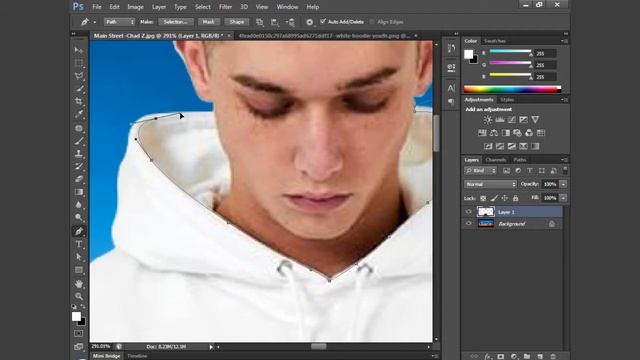Select the Quick Selection tool
This screenshot has height=360, width=640.
tap(79, 89)
